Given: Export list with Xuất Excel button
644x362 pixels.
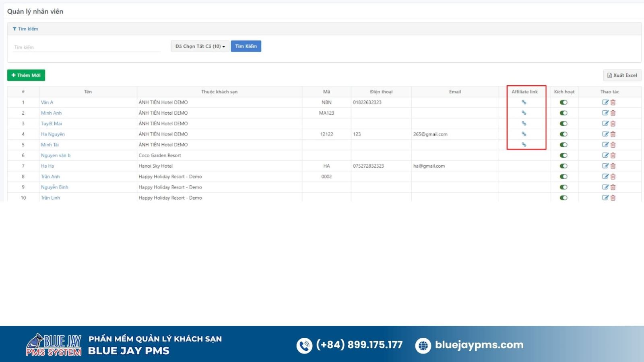Looking at the screenshot, I should click(x=622, y=75).
